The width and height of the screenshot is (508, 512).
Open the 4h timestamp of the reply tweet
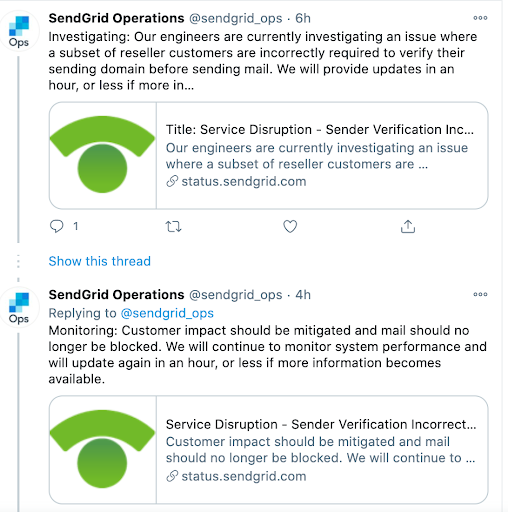tap(303, 295)
